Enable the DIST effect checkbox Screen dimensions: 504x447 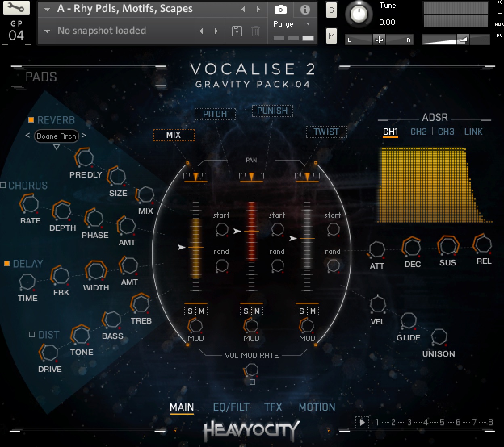[32, 334]
